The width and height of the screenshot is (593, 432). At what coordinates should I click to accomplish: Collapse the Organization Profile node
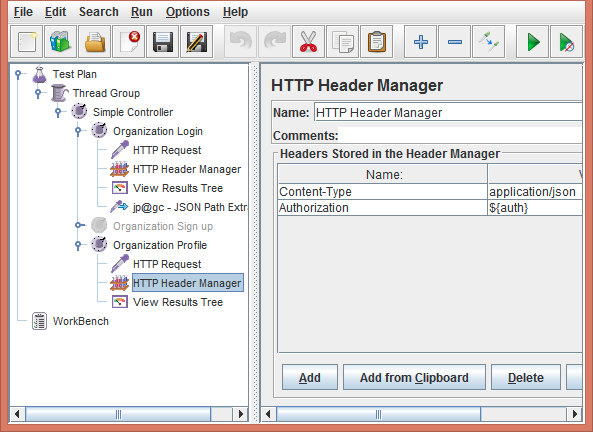[x=78, y=245]
